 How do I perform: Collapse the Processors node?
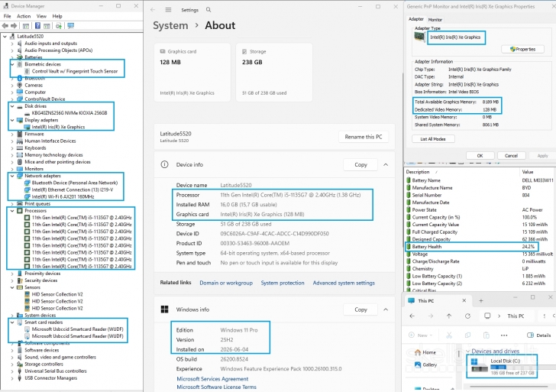tap(12, 211)
